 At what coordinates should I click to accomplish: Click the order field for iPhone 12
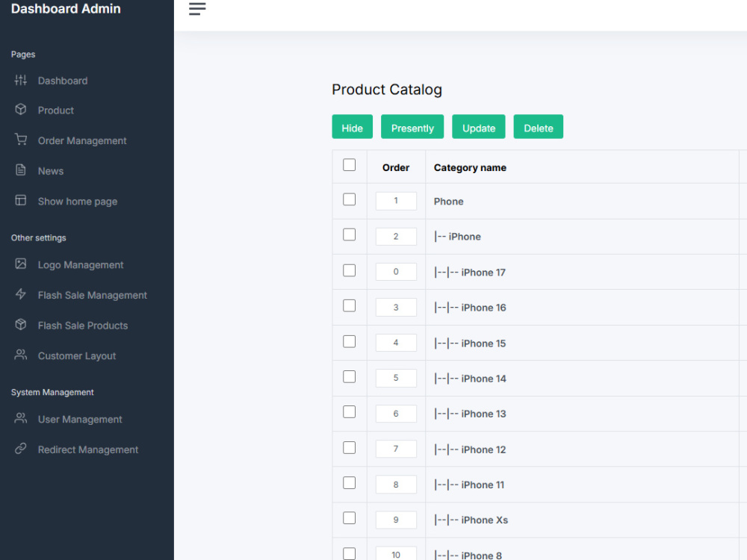396,449
